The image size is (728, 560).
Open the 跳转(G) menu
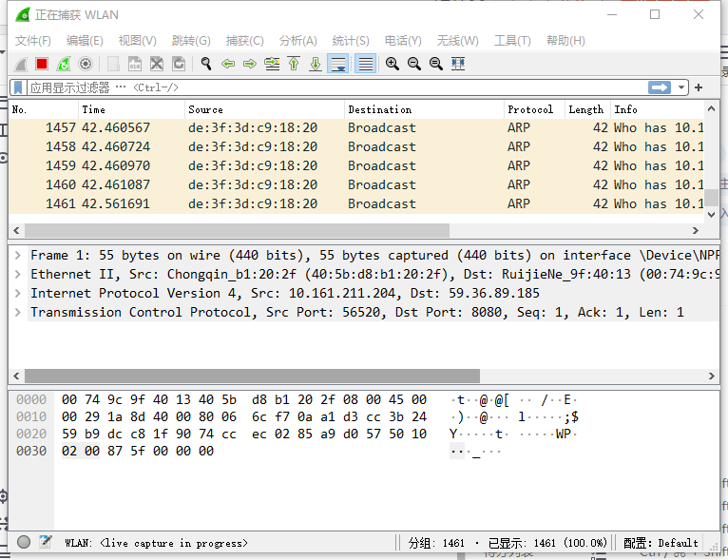(x=191, y=41)
